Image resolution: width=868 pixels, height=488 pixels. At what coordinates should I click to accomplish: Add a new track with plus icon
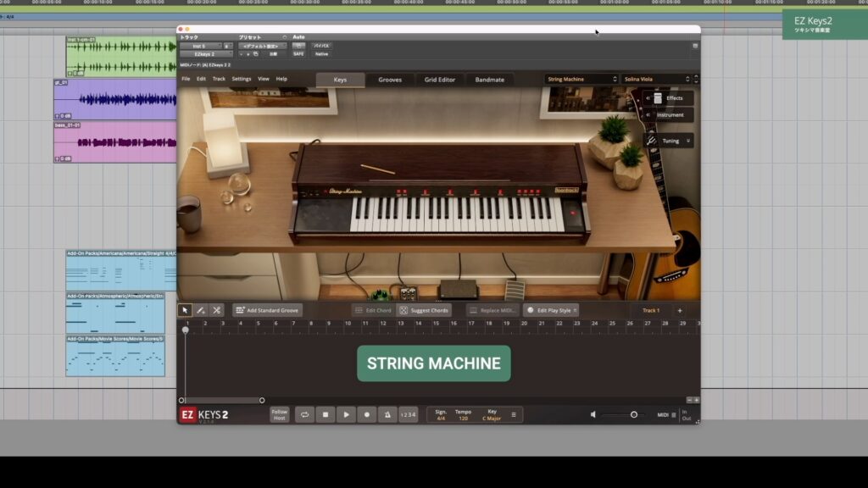[x=679, y=311]
